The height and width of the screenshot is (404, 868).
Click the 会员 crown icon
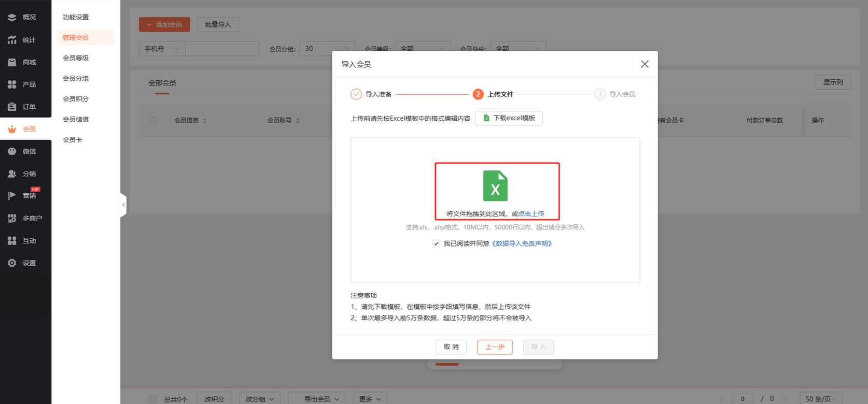[12, 129]
